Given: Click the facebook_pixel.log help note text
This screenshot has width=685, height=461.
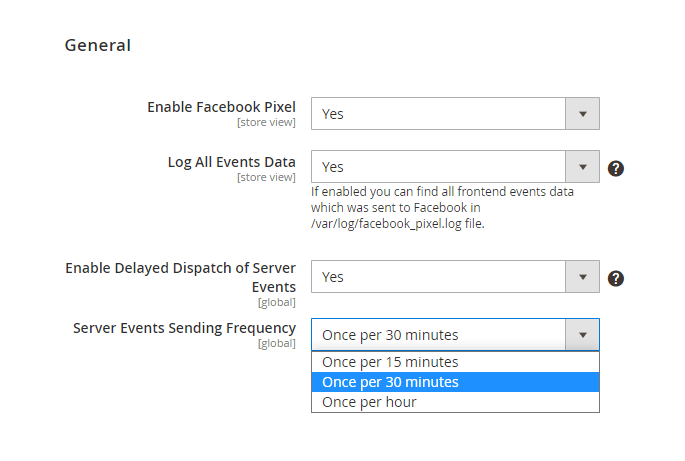Looking at the screenshot, I should point(442,208).
